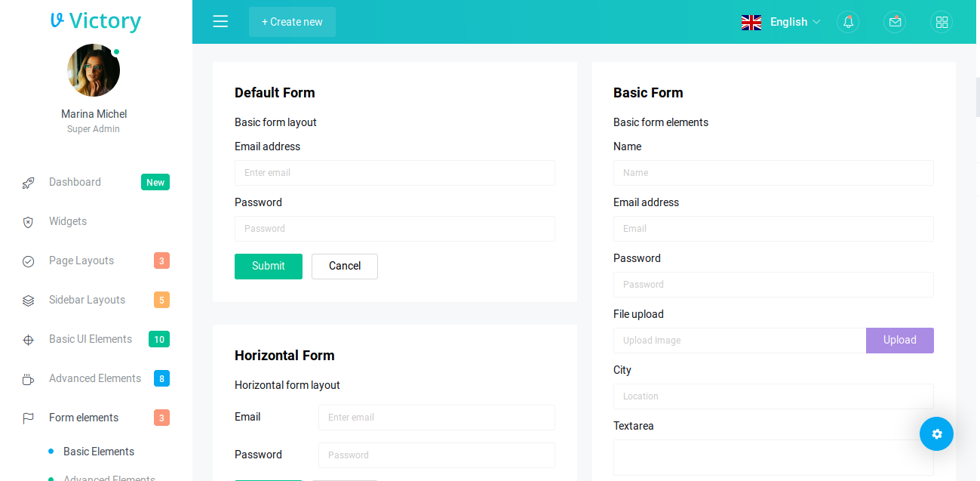Click the hamburger menu icon
The image size is (980, 481).
[x=220, y=22]
